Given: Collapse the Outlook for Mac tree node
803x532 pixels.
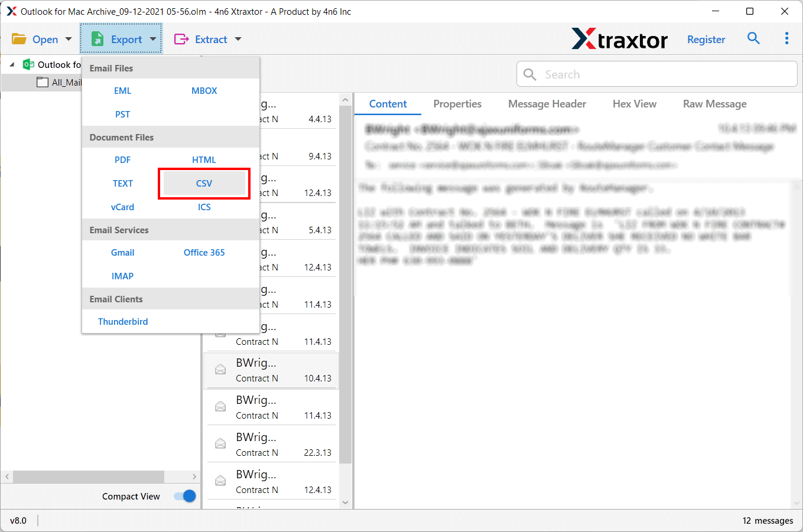Looking at the screenshot, I should click(x=12, y=64).
